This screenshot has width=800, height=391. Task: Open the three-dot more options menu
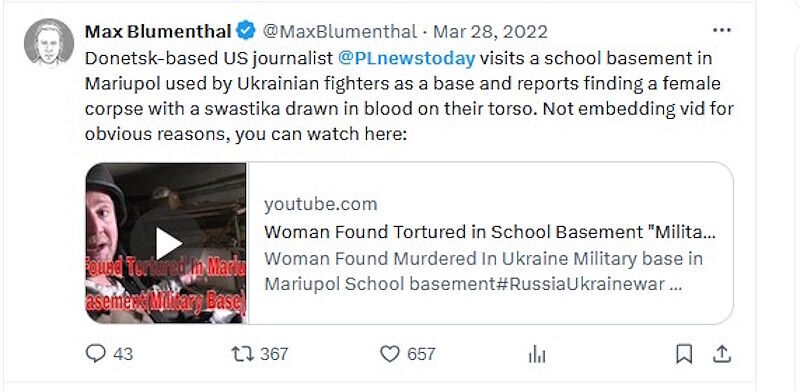pyautogui.click(x=721, y=31)
